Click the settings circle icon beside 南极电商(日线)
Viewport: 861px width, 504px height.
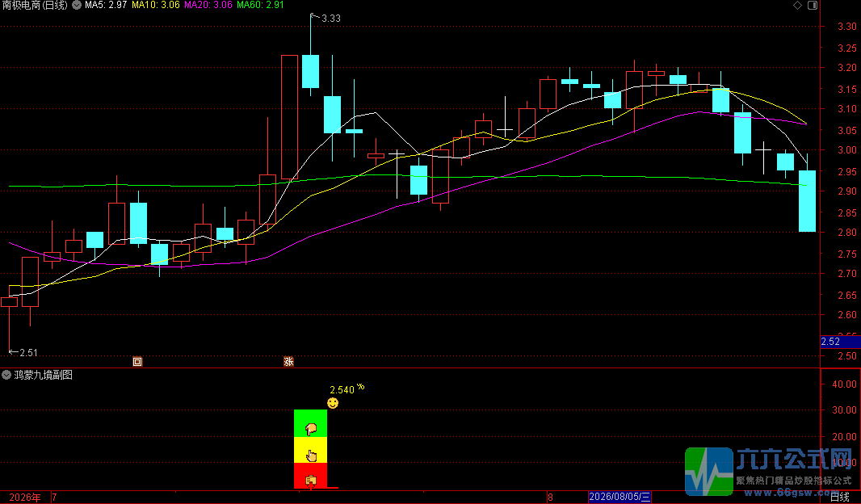coord(77,5)
